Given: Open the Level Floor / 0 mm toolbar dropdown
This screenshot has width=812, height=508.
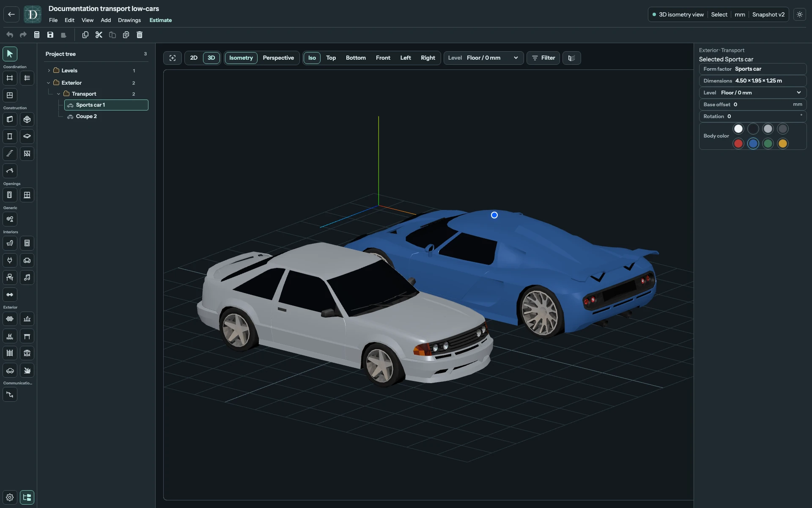Looking at the screenshot, I should tap(483, 58).
